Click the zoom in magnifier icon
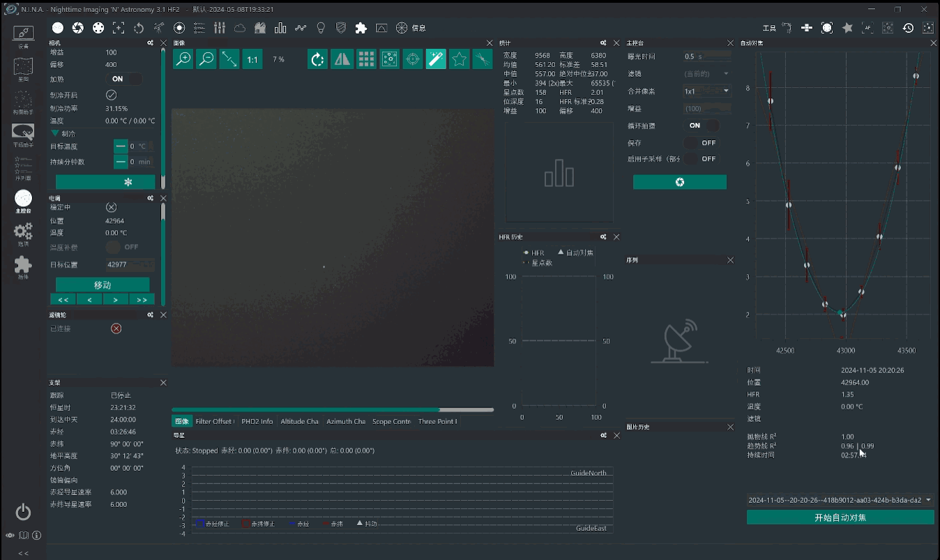940x560 pixels. (x=183, y=59)
